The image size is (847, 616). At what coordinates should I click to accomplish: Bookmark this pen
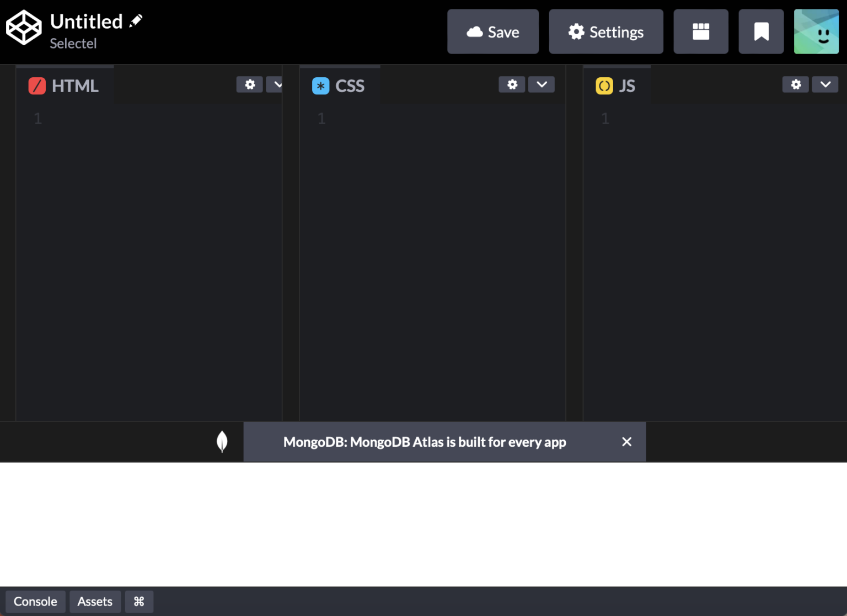[761, 31]
